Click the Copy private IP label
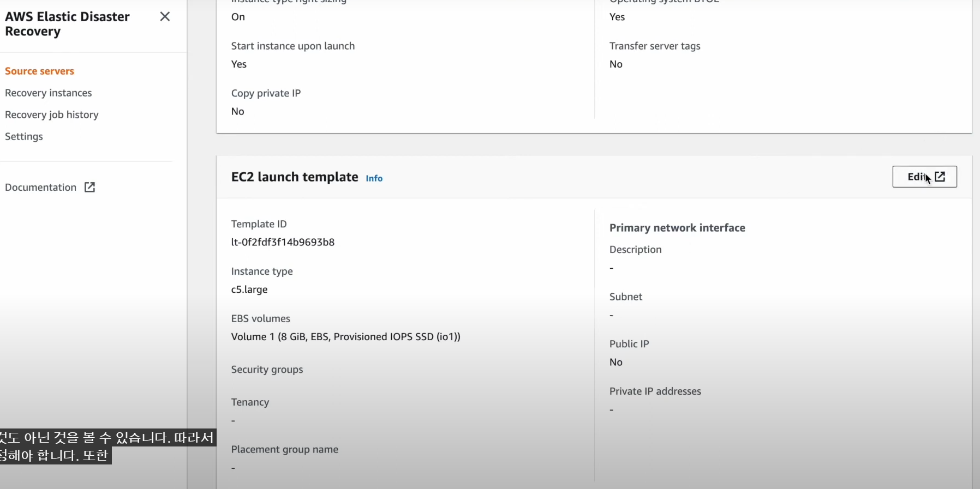Screen dimensions: 980x489 click(x=266, y=93)
